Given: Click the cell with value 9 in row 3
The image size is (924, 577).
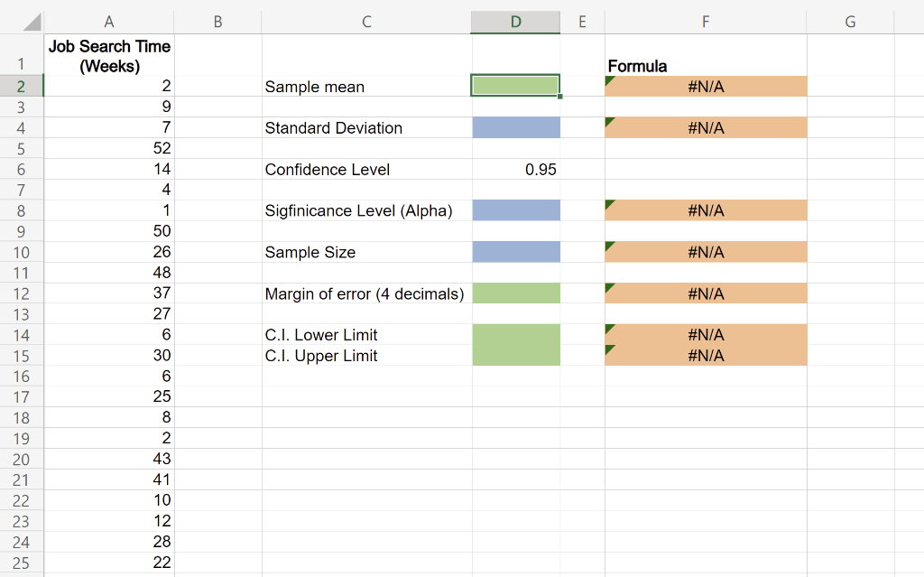Looking at the screenshot, I should coord(109,107).
